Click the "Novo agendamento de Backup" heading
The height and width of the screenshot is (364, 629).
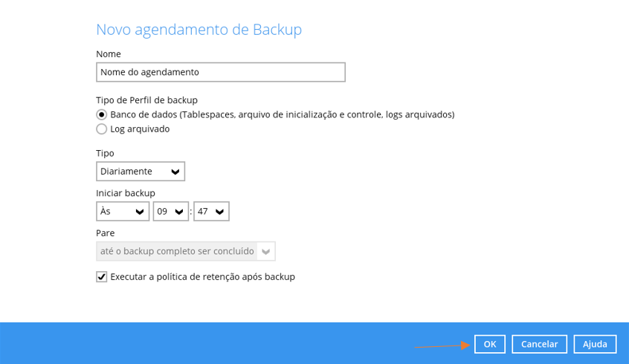(199, 30)
